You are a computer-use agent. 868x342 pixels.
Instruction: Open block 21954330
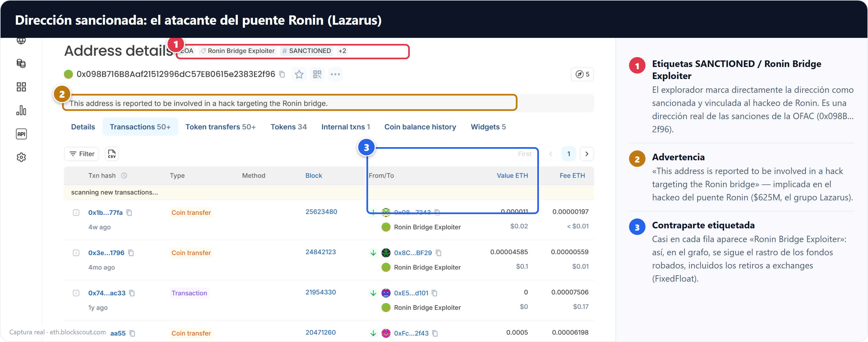tap(321, 292)
